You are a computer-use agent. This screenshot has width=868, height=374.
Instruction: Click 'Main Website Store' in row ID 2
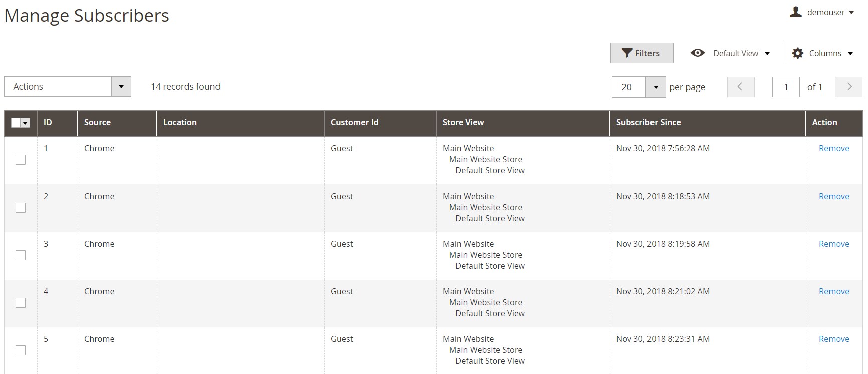click(486, 207)
